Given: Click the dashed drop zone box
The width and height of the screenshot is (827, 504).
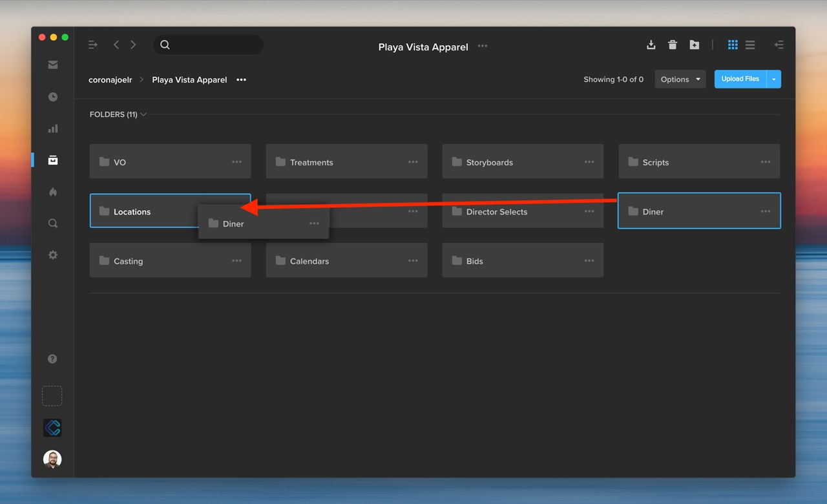Looking at the screenshot, I should point(52,396).
